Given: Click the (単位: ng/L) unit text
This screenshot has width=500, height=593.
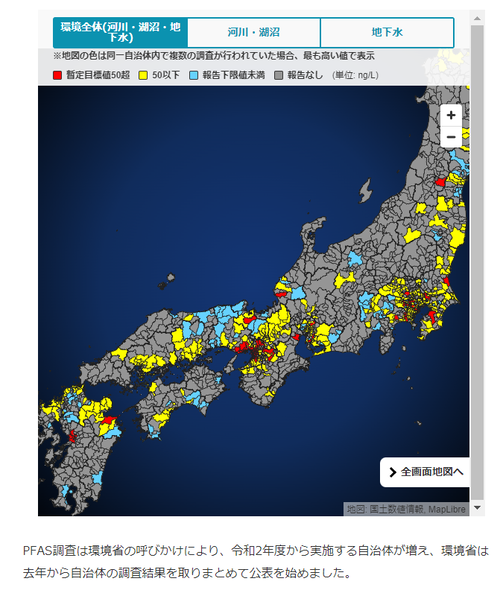Looking at the screenshot, I should click(355, 75).
